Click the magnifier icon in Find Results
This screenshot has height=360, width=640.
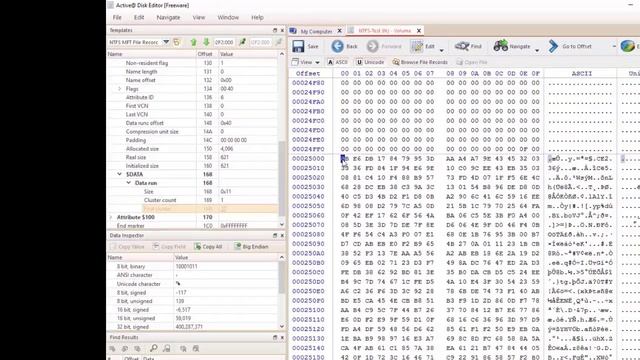153,348
